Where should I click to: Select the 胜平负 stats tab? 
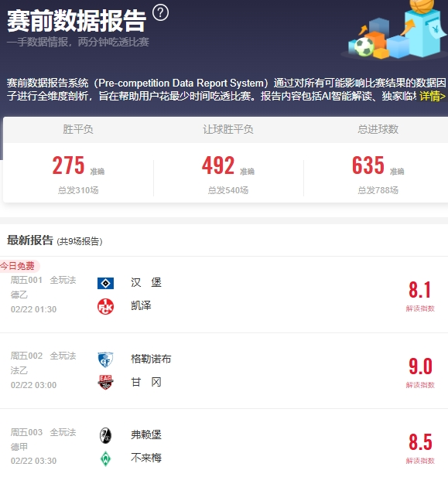pyautogui.click(x=78, y=129)
